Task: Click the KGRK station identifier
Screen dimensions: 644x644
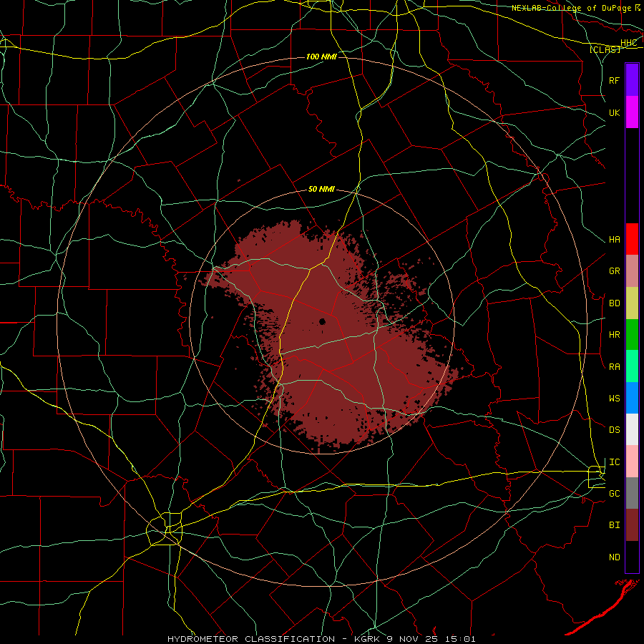Action: pos(367,639)
